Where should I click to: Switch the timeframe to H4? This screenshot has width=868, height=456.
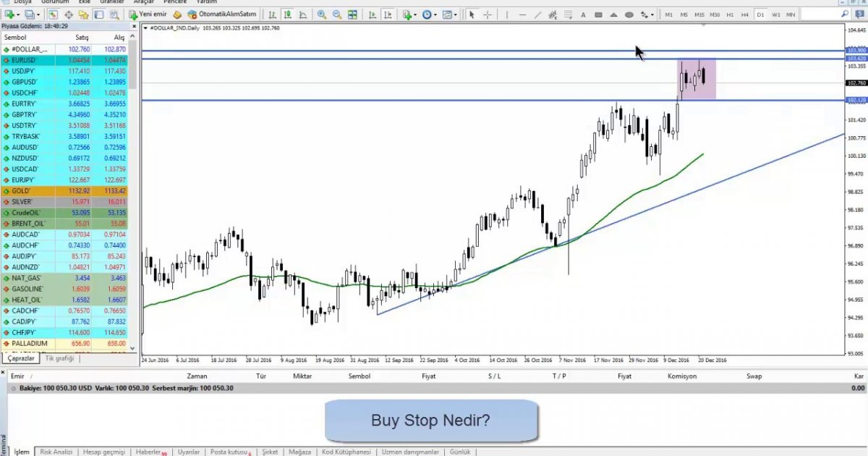click(745, 14)
